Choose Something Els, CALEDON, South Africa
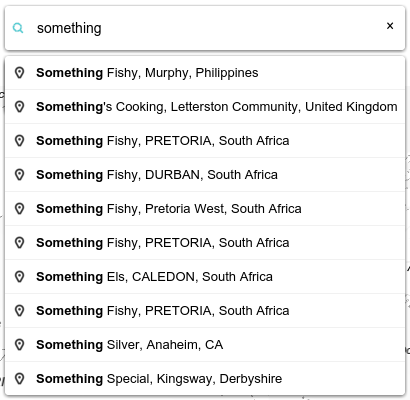 (x=205, y=277)
